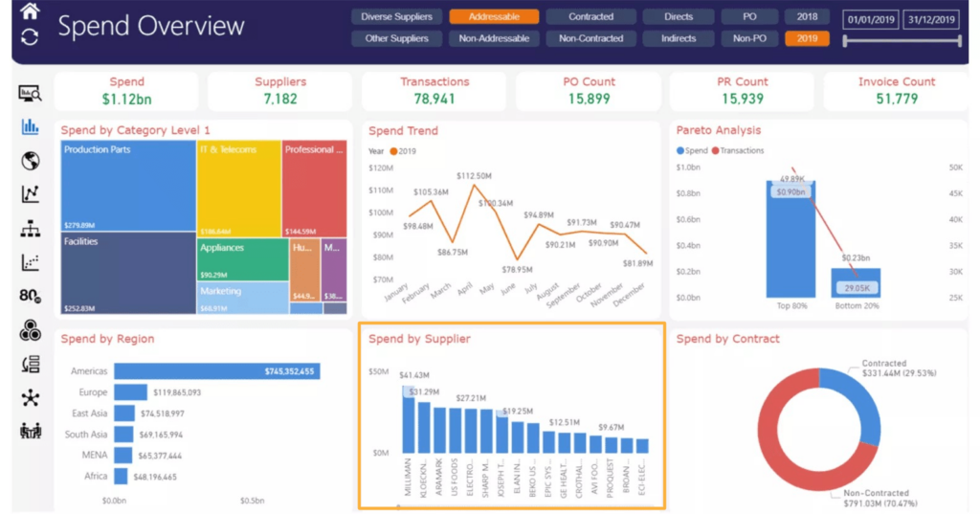Click the $112.50M April data label
The height and width of the screenshot is (514, 980).
[474, 176]
